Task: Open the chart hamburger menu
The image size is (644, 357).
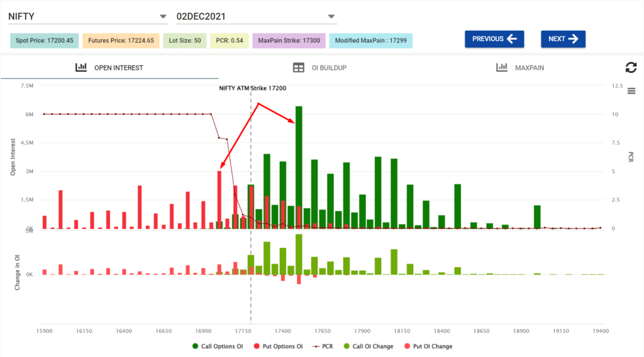Action: (631, 91)
